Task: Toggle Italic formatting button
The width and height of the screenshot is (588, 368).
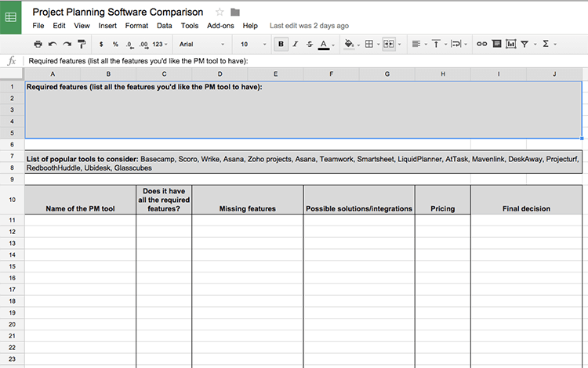Action: point(296,44)
